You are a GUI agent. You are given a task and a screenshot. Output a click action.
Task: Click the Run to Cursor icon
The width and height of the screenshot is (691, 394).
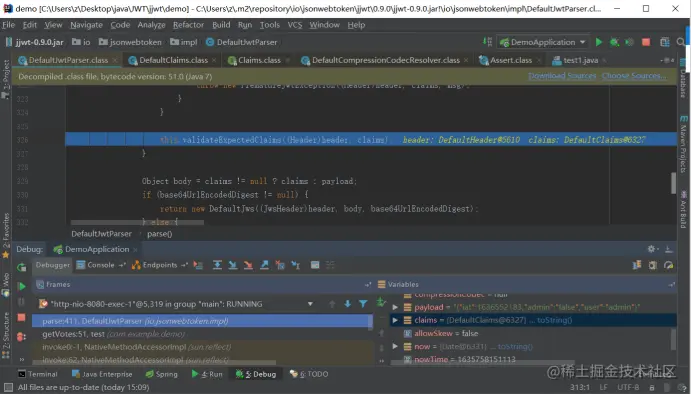pos(296,265)
